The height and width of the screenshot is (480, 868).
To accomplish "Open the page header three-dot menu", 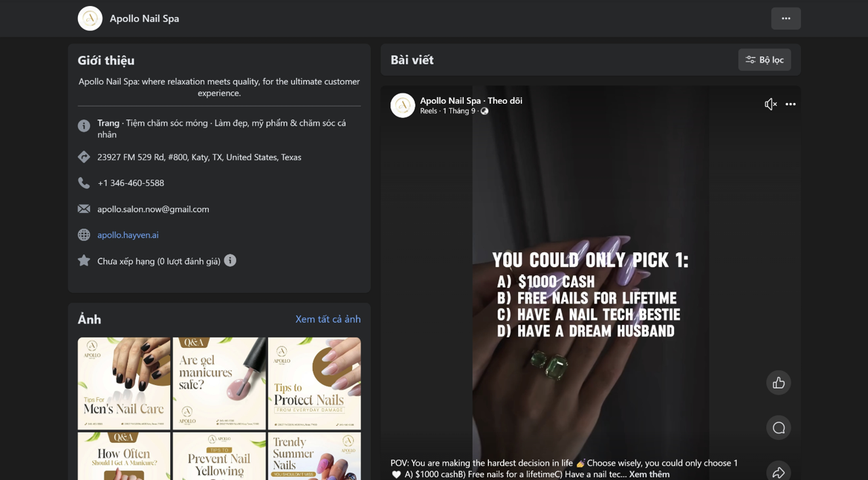I will click(x=786, y=18).
